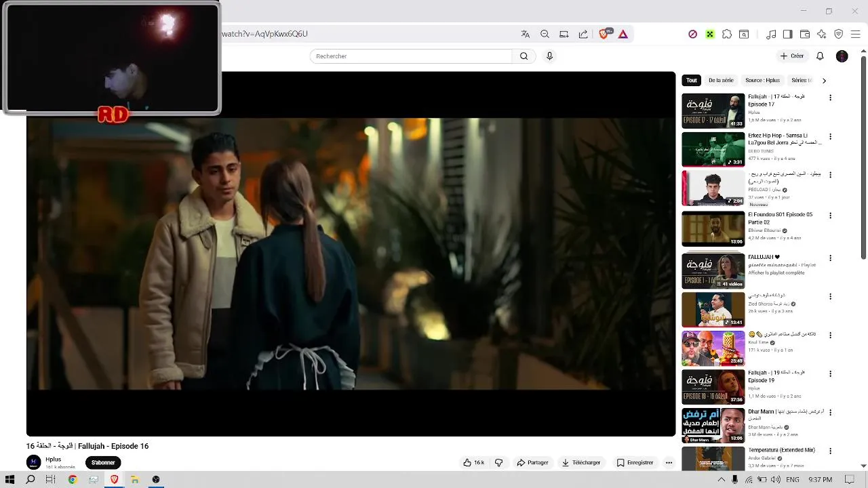Open Chrome from the taskbar

tap(73, 480)
